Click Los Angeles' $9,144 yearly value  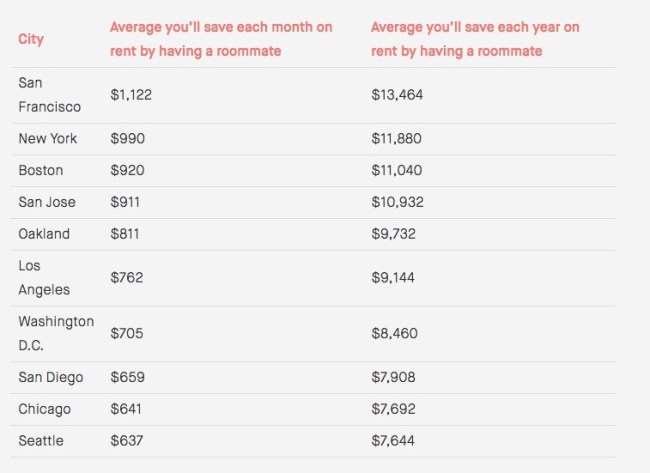[x=393, y=278]
